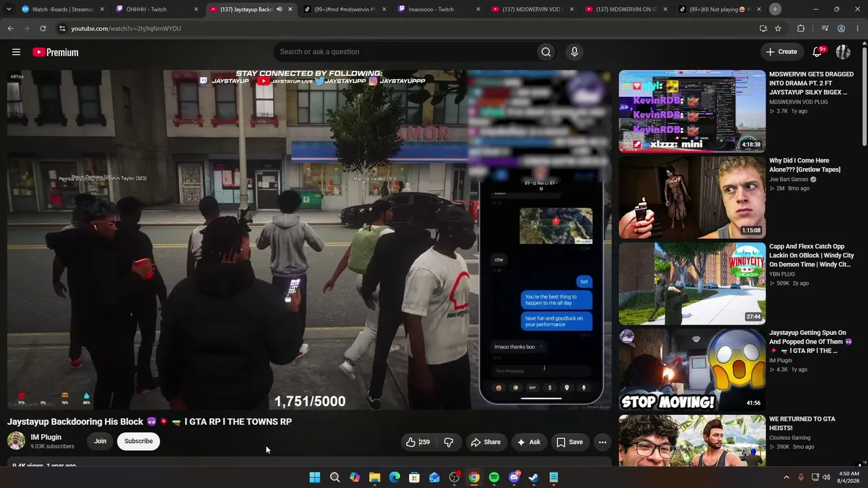
Task: Open Chrome profile icon
Action: click(x=841, y=28)
